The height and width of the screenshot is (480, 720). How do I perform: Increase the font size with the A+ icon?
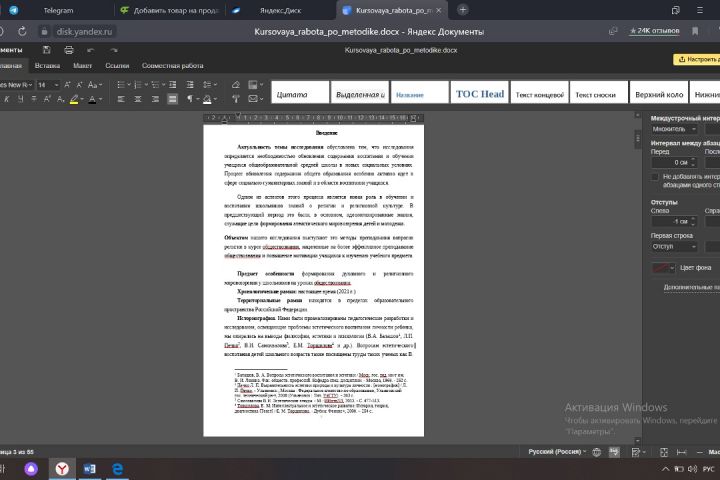click(x=68, y=85)
